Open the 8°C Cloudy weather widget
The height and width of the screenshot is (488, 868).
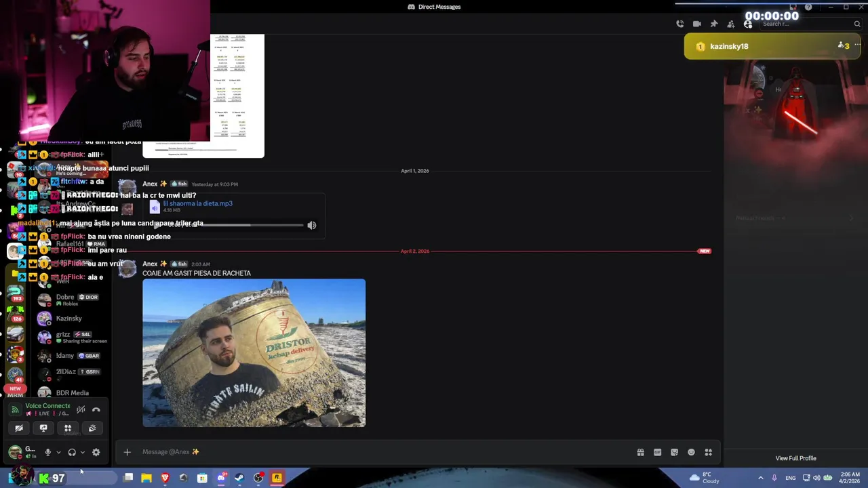pos(704,478)
